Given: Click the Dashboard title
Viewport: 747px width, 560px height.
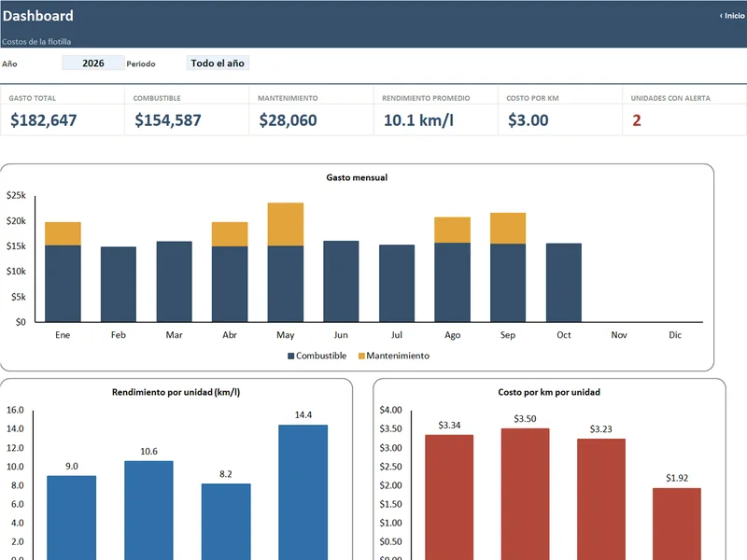Looking at the screenshot, I should click(38, 16).
